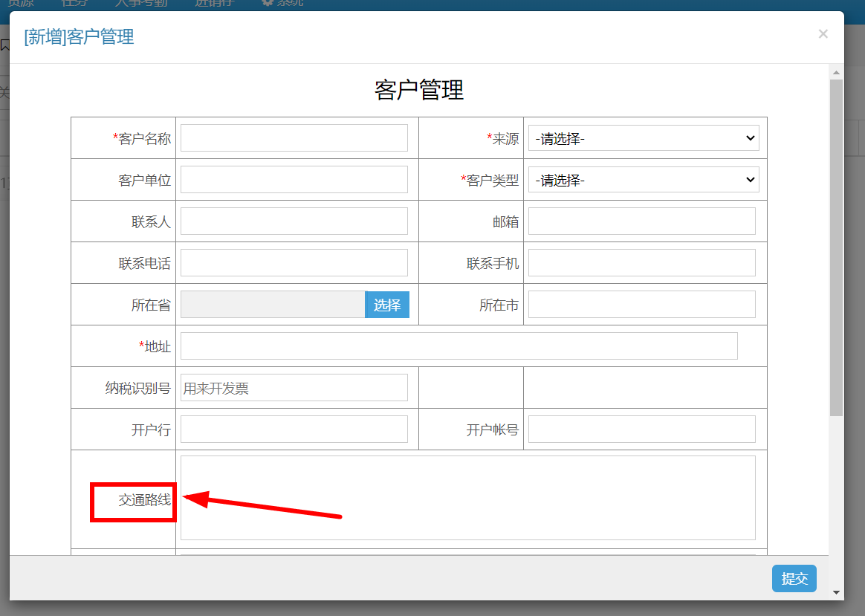This screenshot has width=865, height=616.
Task: Select the 联系人 text box
Action: tap(294, 221)
